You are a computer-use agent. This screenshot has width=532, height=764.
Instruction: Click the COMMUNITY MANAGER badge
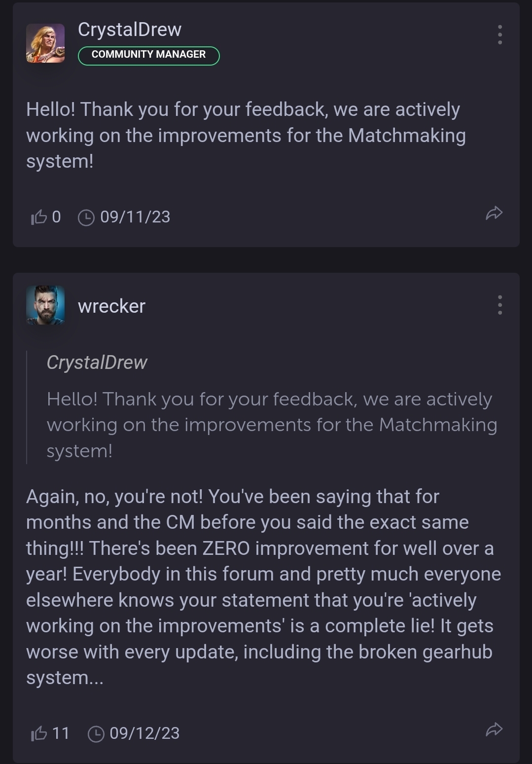click(148, 55)
